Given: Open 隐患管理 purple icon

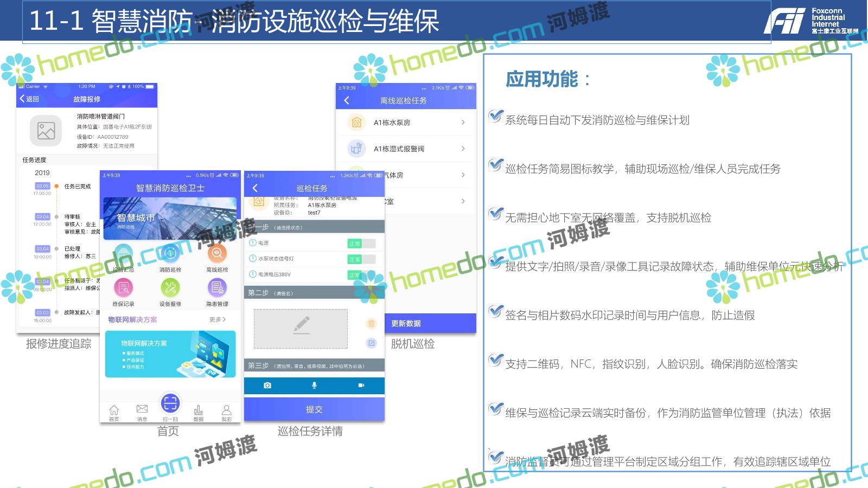Looking at the screenshot, I should pyautogui.click(x=217, y=288).
